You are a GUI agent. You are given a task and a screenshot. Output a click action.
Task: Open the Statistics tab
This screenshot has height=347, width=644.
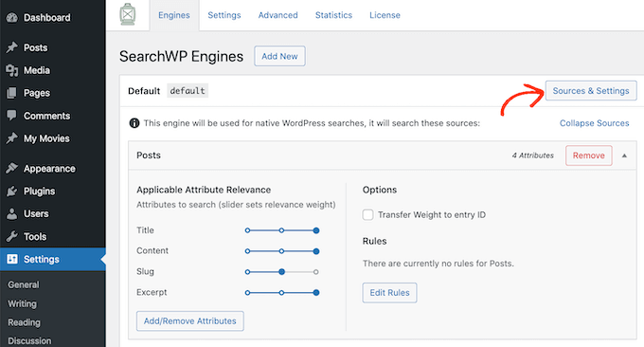tap(333, 15)
